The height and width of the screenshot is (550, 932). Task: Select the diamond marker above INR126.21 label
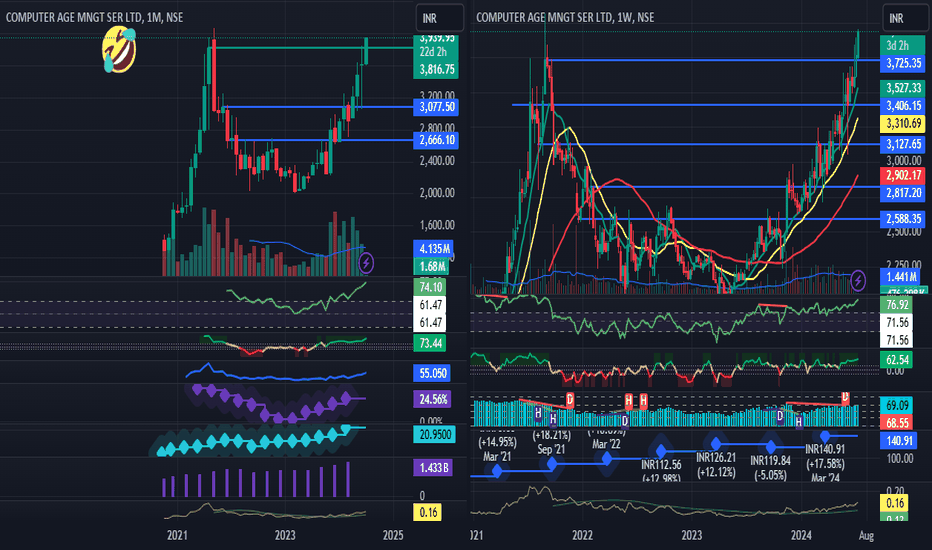pos(716,444)
